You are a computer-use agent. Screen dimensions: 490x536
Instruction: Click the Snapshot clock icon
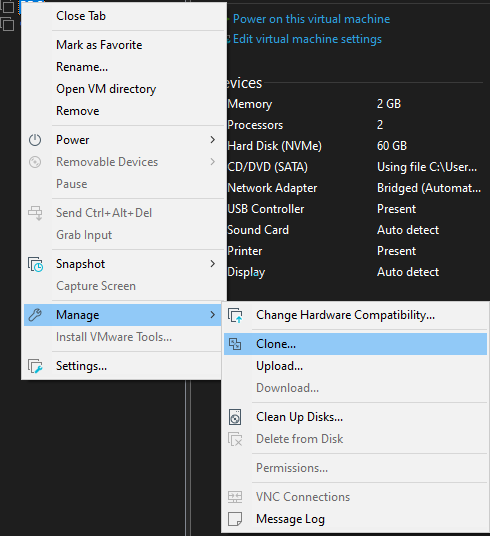pyautogui.click(x=35, y=264)
